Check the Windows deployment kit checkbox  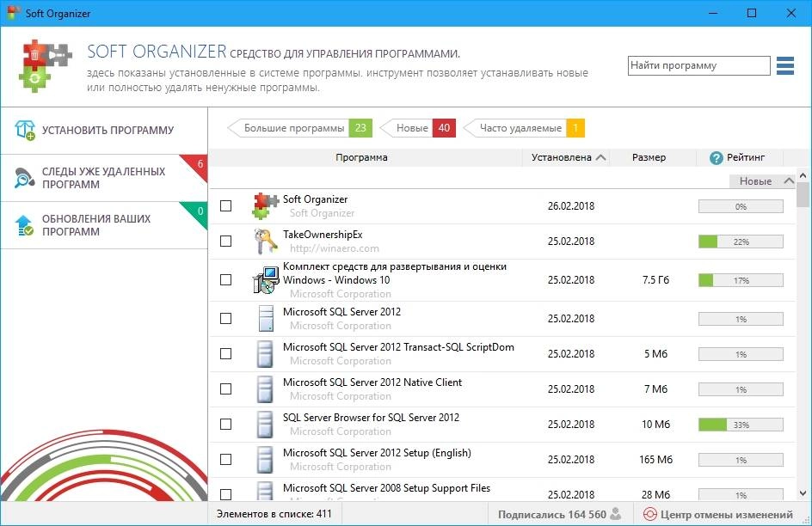click(225, 280)
